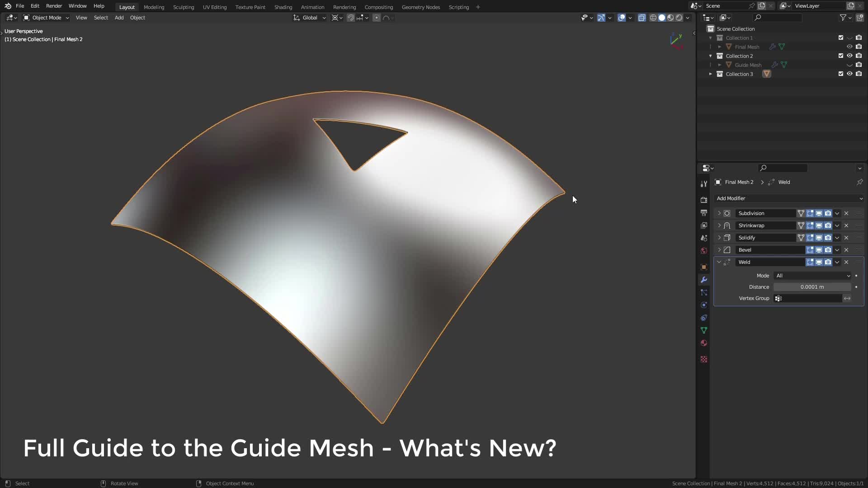Image resolution: width=868 pixels, height=488 pixels.
Task: Toggle proportional editing
Action: coord(377,18)
